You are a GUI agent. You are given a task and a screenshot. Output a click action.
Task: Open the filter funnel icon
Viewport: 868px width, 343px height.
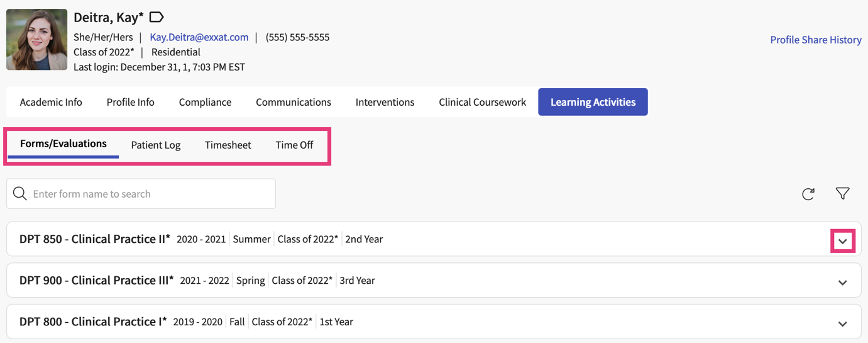842,193
